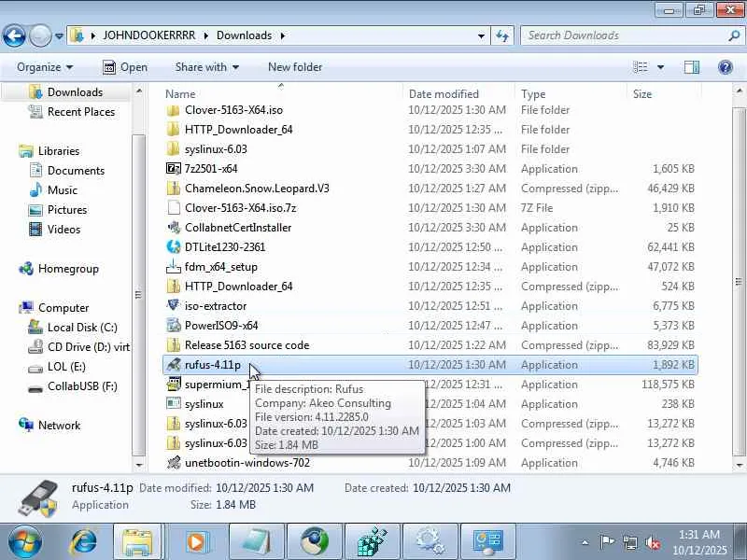Open the Windows Start menu
Image resolution: width=747 pixels, height=560 pixels.
point(24,542)
